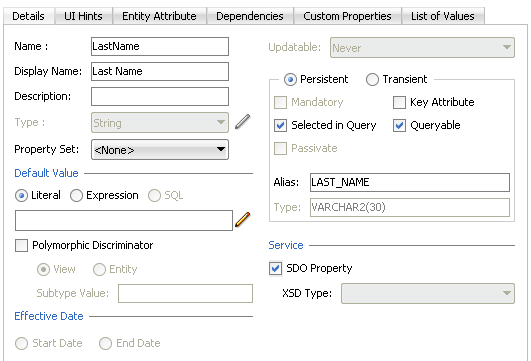Open the XSD Type dropdown

pos(428,293)
